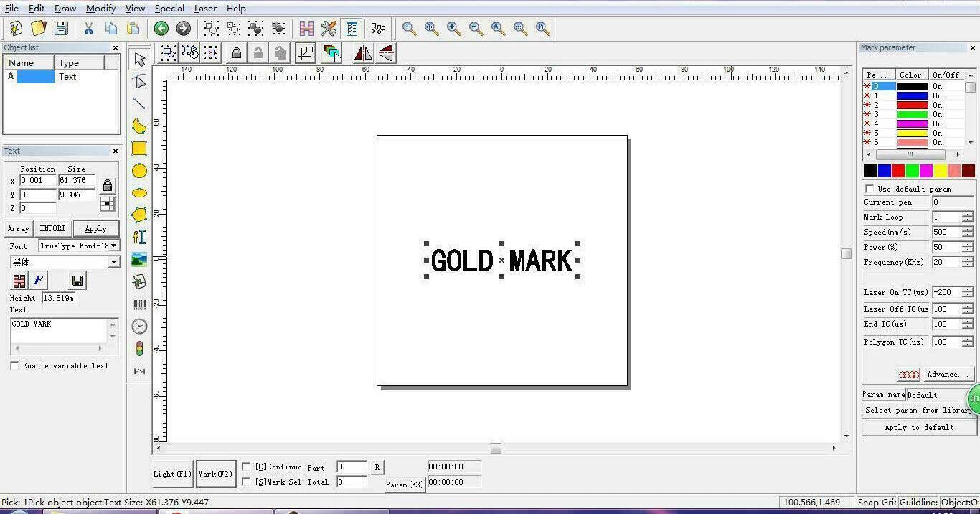Pick the circle drawing tool

point(139,171)
